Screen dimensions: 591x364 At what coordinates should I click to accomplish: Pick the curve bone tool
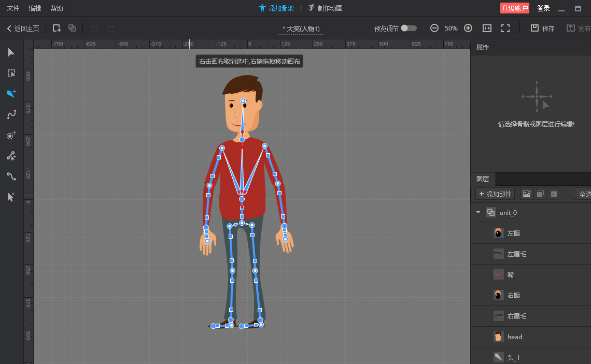[x=11, y=114]
